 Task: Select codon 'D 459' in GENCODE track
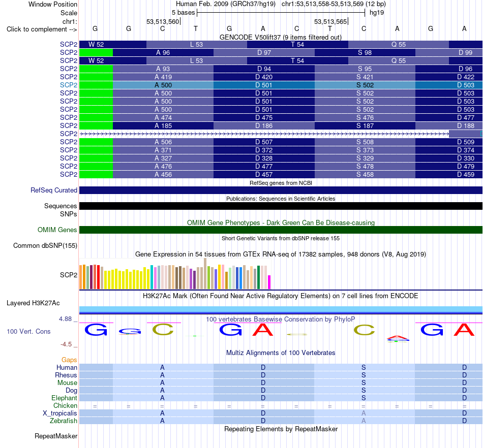pyautogui.click(x=449, y=174)
